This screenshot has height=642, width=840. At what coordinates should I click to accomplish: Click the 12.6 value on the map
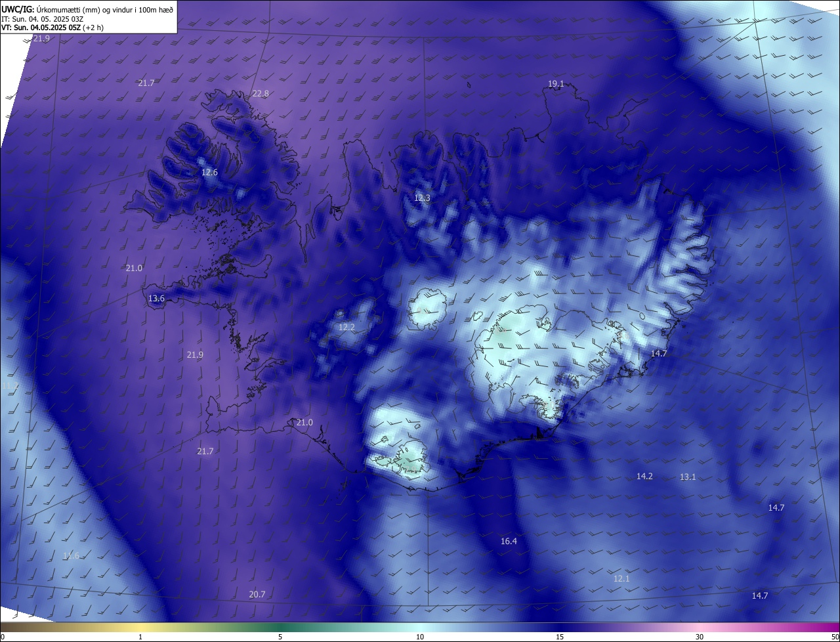pyautogui.click(x=209, y=173)
